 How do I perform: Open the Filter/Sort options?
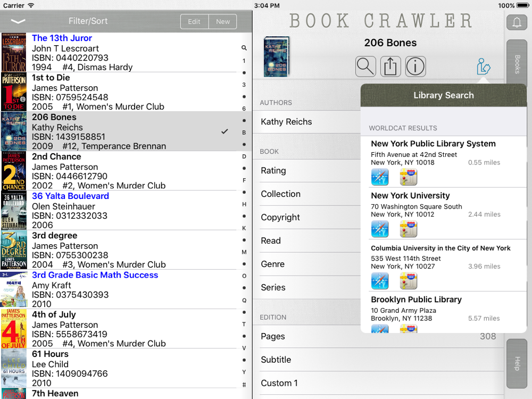(x=88, y=21)
